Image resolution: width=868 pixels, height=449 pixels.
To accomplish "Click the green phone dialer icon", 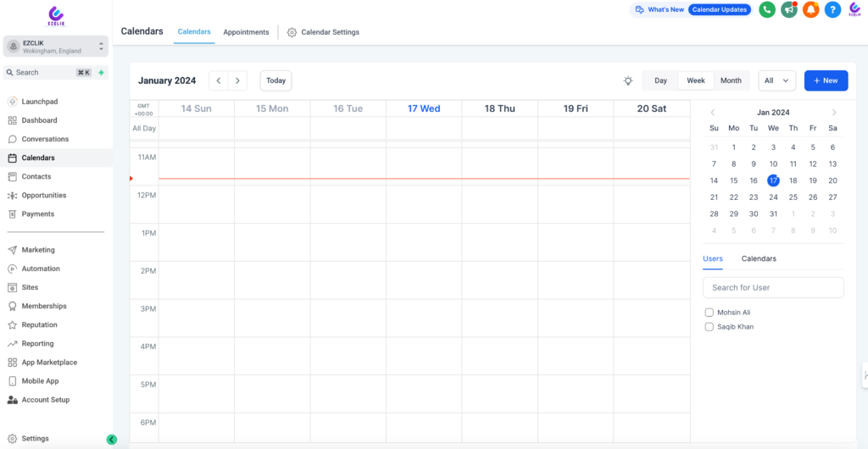I will click(766, 9).
